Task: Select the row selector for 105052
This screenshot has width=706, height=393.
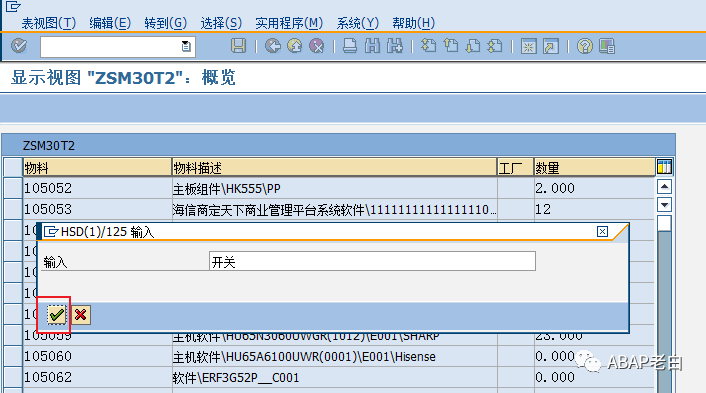Action: click(13, 188)
